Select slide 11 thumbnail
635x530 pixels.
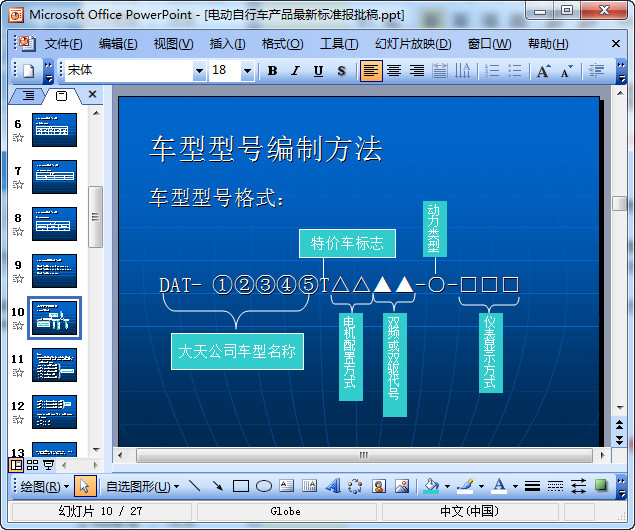(54, 365)
